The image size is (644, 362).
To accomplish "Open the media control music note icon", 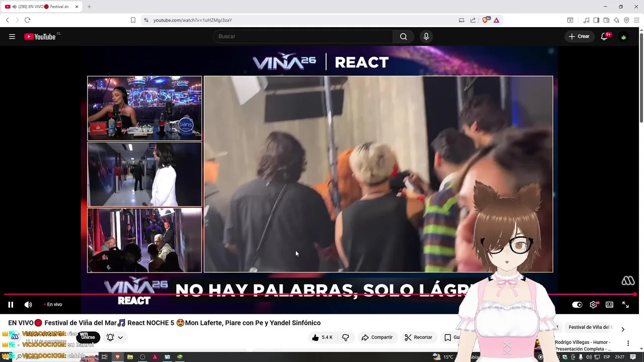I will coord(586,20).
